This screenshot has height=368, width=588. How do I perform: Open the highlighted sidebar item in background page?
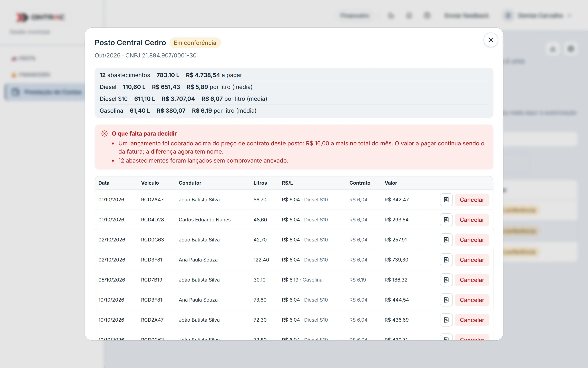pyautogui.click(x=45, y=92)
